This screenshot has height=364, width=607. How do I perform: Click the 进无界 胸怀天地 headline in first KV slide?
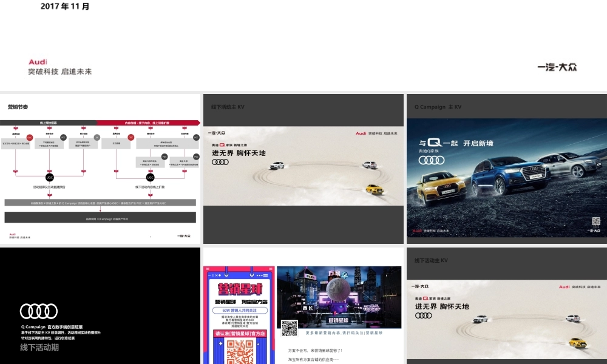239,153
